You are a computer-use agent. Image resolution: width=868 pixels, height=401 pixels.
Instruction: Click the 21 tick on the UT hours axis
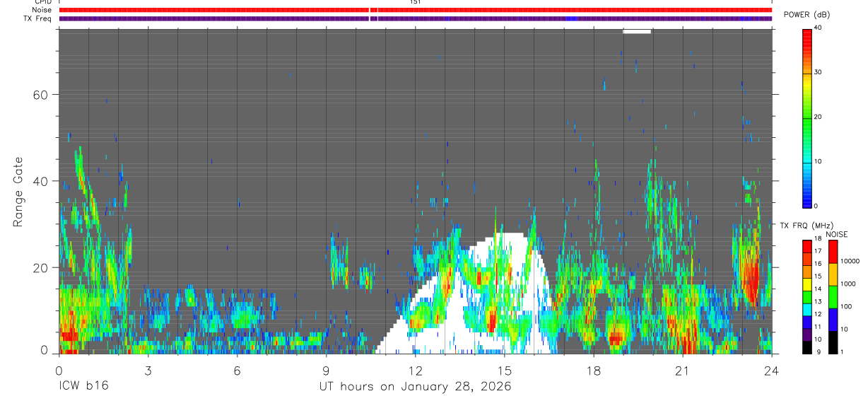683,370
